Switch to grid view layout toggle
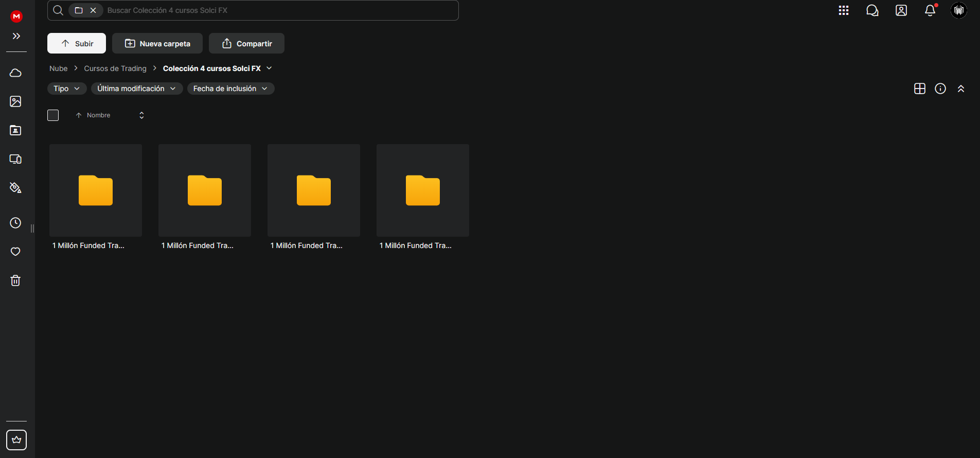 920,89
